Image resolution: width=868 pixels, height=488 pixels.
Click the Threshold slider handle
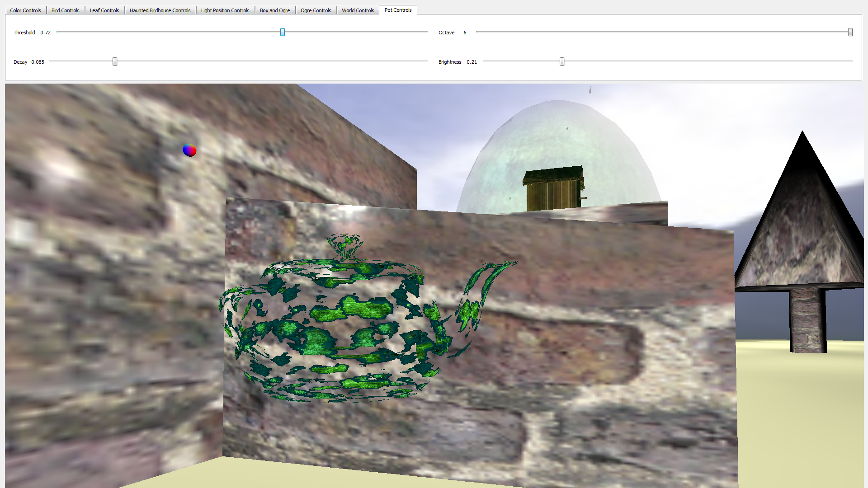283,32
